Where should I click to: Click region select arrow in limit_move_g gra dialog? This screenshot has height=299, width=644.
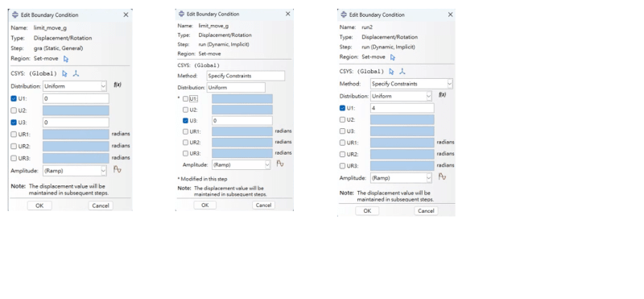pos(66,59)
